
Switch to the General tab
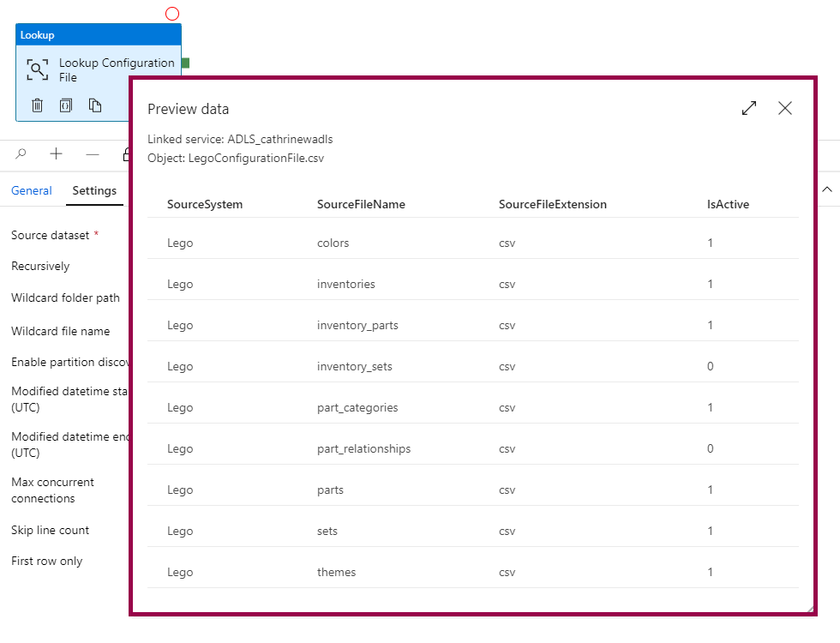click(32, 190)
